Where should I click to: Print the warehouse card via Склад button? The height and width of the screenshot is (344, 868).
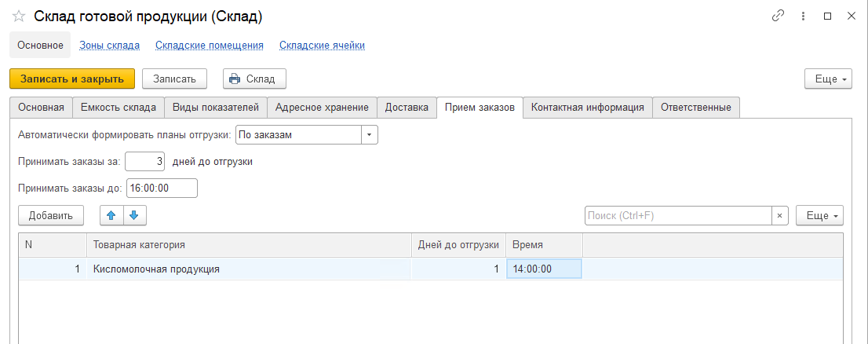(x=254, y=79)
